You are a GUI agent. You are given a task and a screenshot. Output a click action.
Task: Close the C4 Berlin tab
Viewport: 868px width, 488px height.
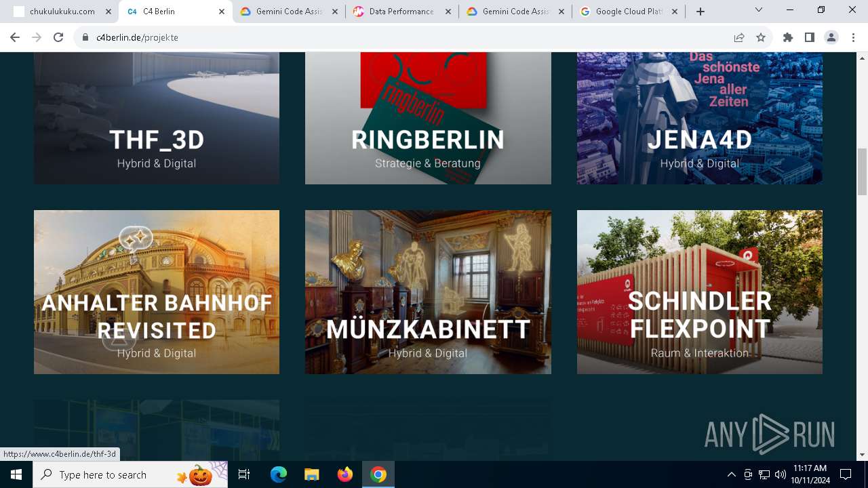pyautogui.click(x=222, y=12)
